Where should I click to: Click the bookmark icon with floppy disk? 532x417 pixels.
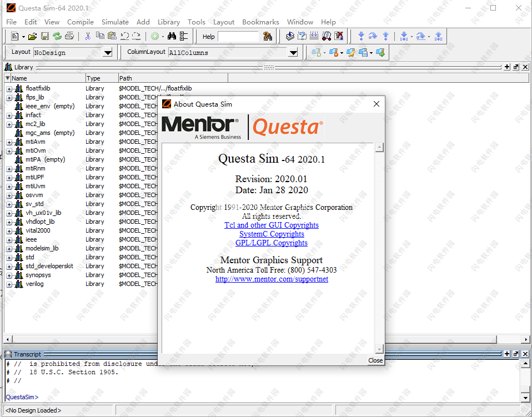click(363, 53)
